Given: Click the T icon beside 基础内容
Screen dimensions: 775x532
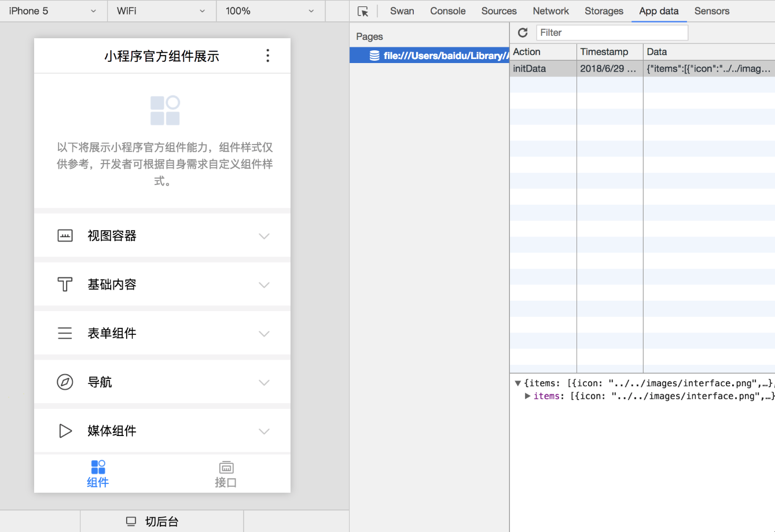Looking at the screenshot, I should (65, 285).
